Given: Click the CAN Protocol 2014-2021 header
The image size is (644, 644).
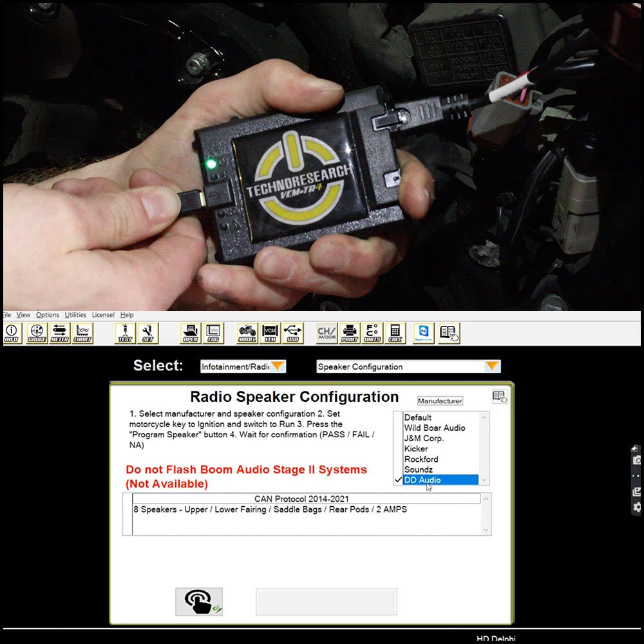Looking at the screenshot, I should [x=306, y=498].
